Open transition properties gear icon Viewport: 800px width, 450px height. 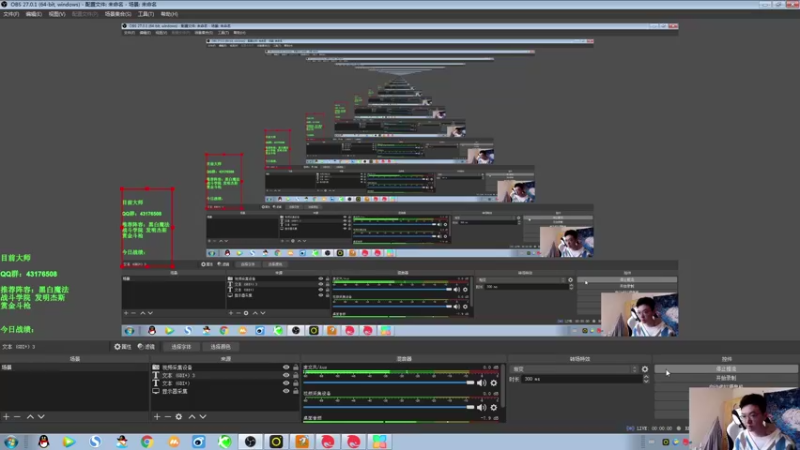(x=645, y=369)
